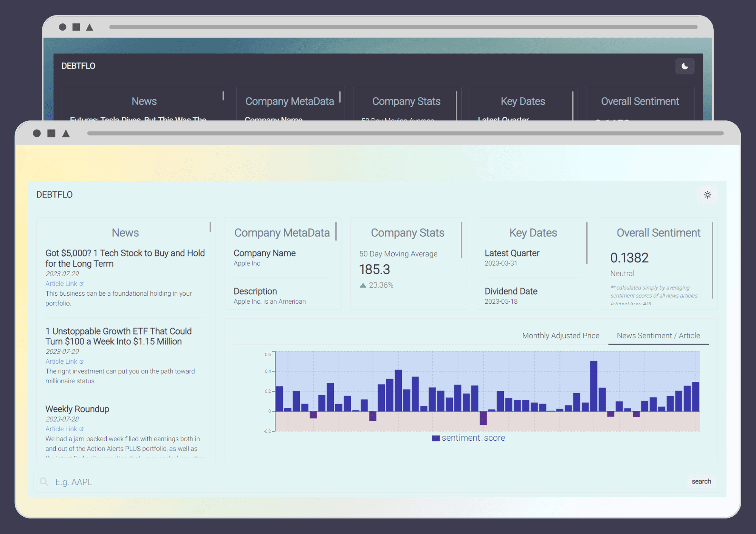Click the '23.36%' change value

coord(381,285)
